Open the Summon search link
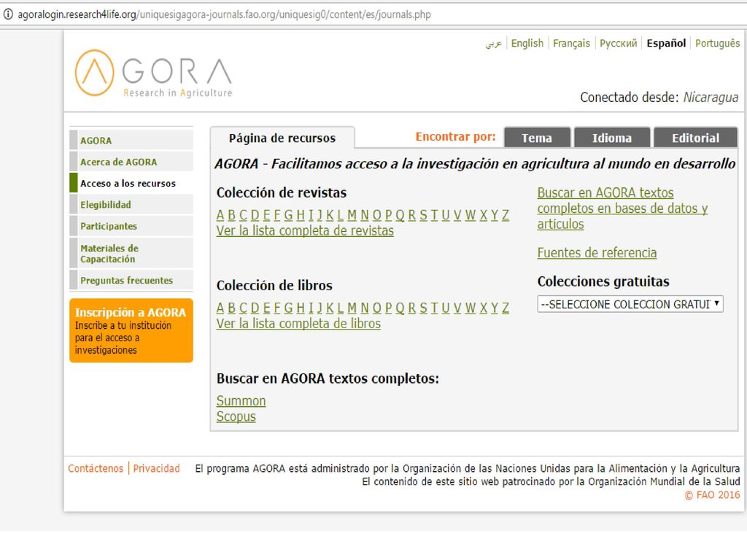The image size is (747, 560). coord(241,400)
